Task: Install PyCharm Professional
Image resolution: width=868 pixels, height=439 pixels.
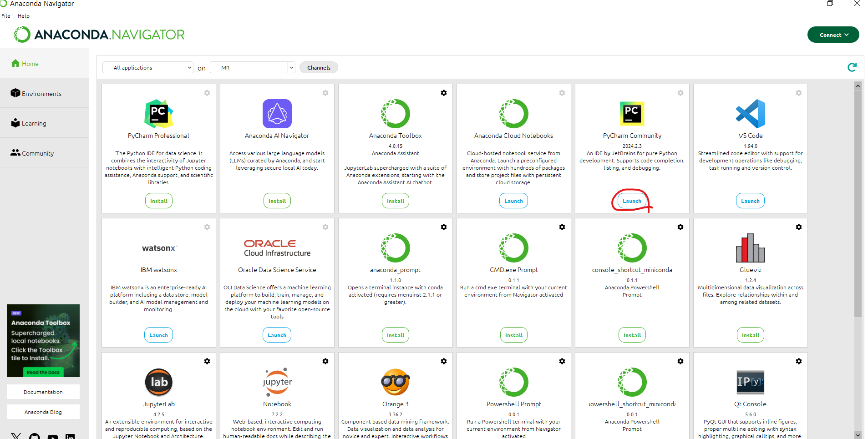Action: coord(159,201)
